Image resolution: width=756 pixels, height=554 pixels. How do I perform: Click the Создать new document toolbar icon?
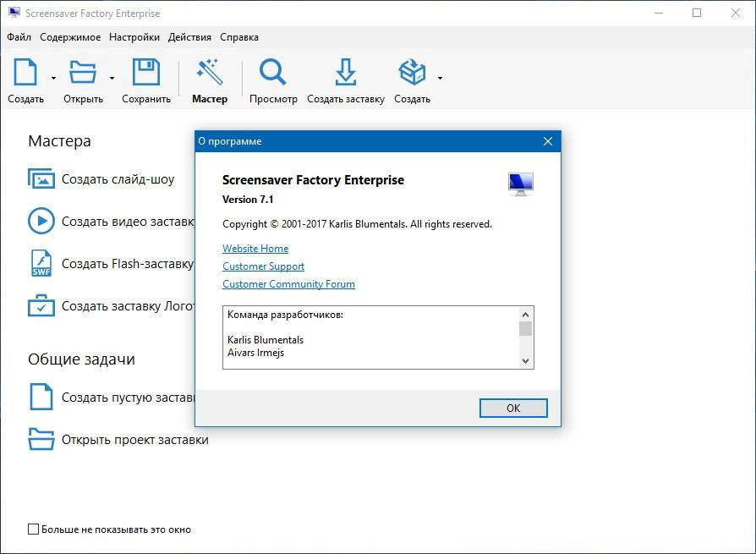[25, 72]
